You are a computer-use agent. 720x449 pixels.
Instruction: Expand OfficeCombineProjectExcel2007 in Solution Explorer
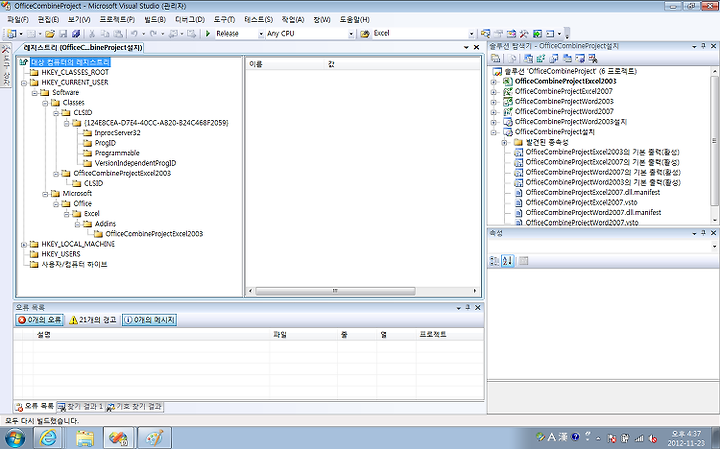tap(494, 91)
